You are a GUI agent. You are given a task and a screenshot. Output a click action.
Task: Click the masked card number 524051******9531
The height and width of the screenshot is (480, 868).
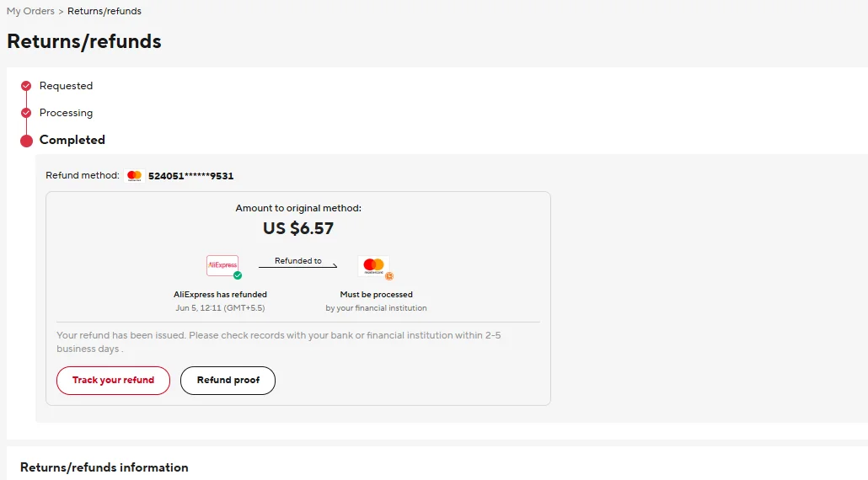click(x=190, y=176)
